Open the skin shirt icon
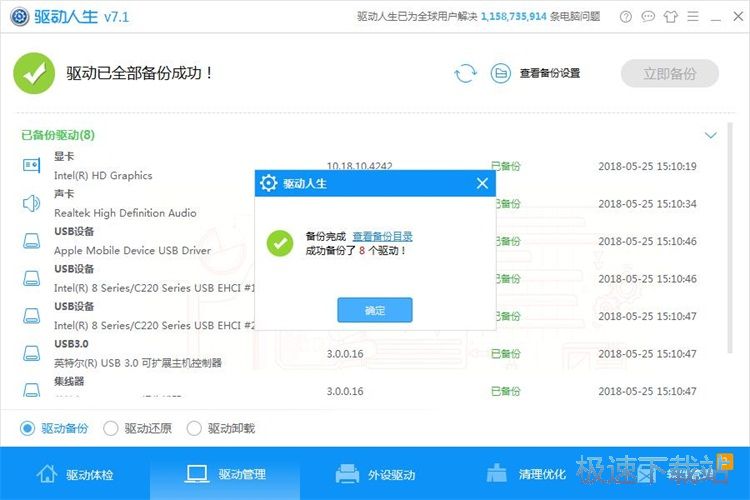Image resolution: width=750 pixels, height=500 pixels. [671, 17]
